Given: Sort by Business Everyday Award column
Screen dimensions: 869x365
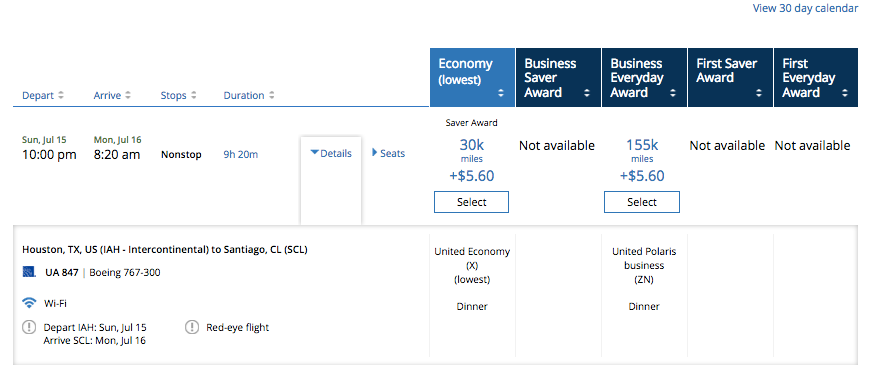Looking at the screenshot, I should tap(644, 78).
